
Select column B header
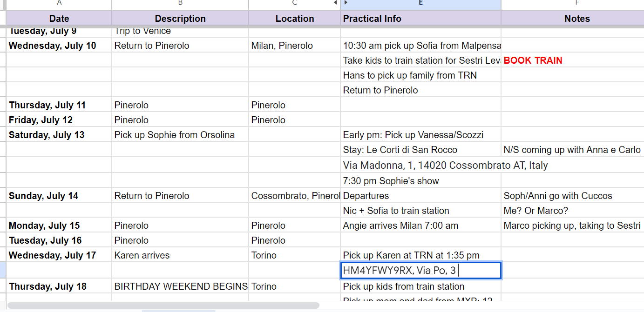pos(180,3)
